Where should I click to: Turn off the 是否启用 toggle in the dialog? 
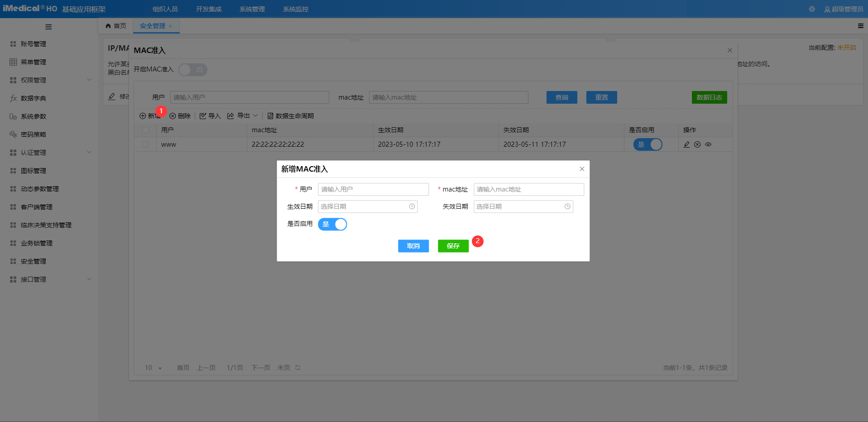332,224
